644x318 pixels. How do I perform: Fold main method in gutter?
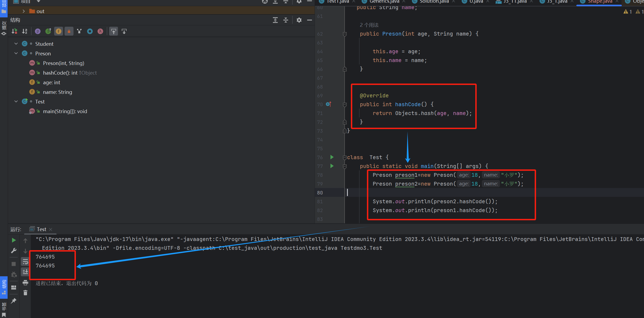(x=345, y=166)
